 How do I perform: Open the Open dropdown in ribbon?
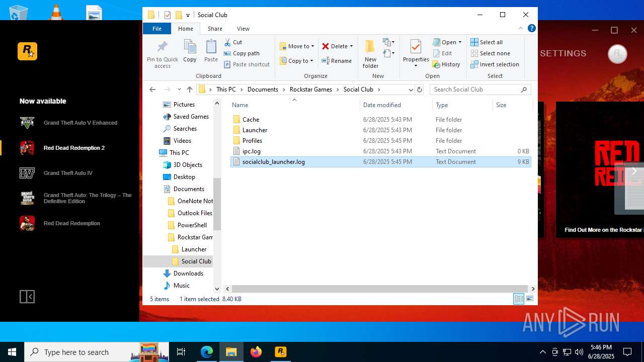click(x=447, y=42)
